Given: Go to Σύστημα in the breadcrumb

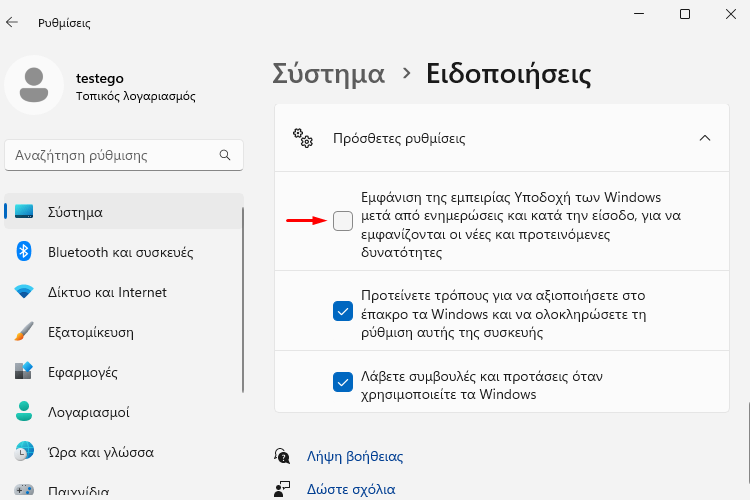Looking at the screenshot, I should point(329,74).
